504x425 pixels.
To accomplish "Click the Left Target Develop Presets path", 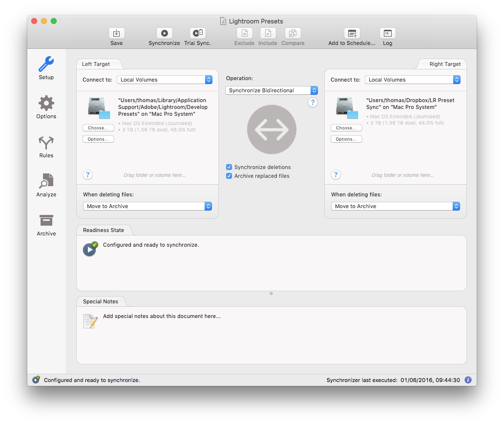I will point(163,107).
